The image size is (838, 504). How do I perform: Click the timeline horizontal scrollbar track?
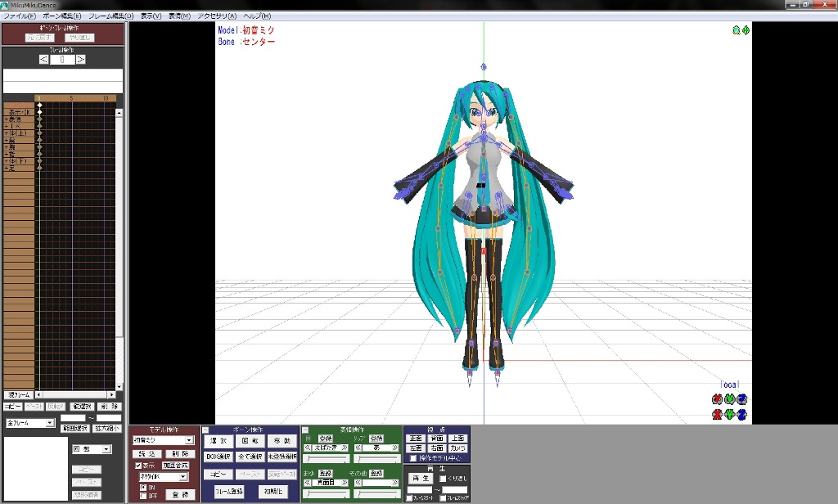click(x=74, y=395)
